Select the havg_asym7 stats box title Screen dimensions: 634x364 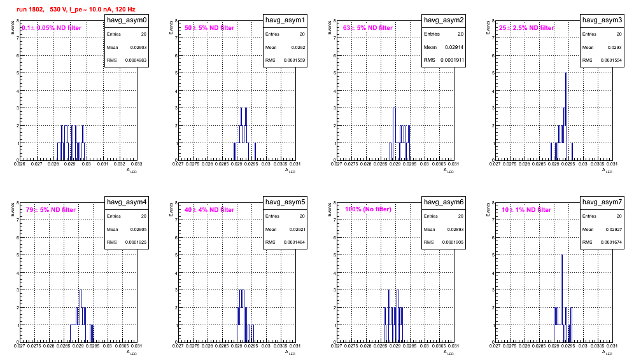tap(602, 202)
